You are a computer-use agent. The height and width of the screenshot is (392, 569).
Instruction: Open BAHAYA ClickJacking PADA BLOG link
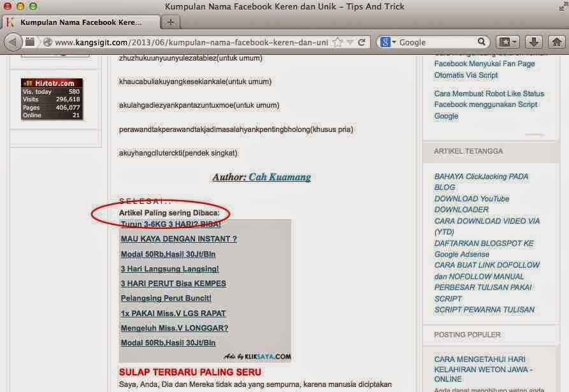[481, 182]
